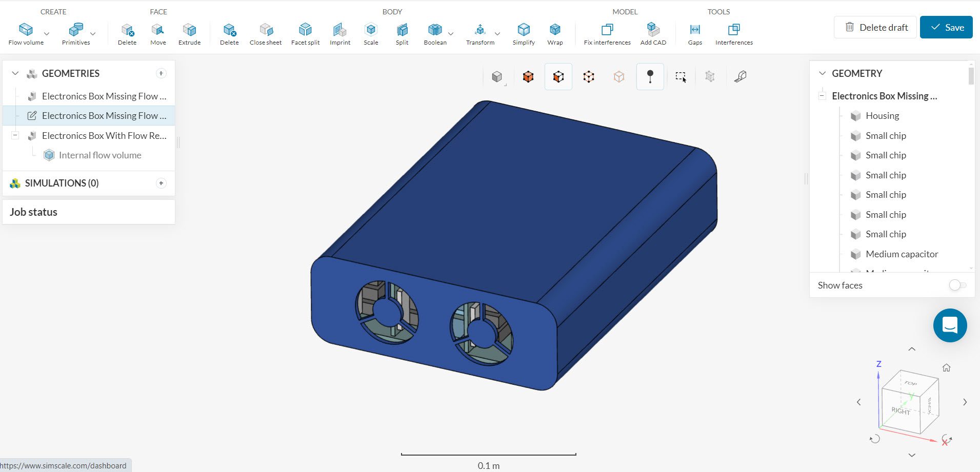The height and width of the screenshot is (472, 980).
Task: Select the Internal flow volume tree item
Action: tap(99, 155)
